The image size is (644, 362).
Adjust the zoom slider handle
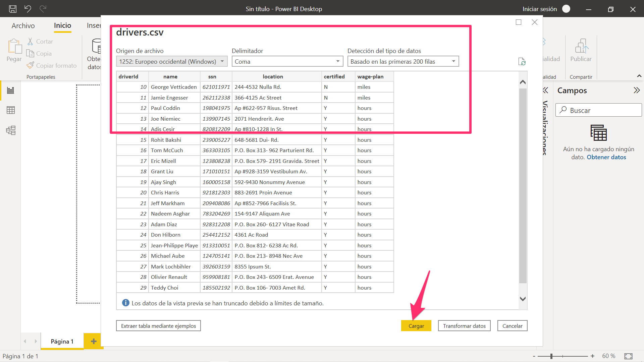coord(551,356)
